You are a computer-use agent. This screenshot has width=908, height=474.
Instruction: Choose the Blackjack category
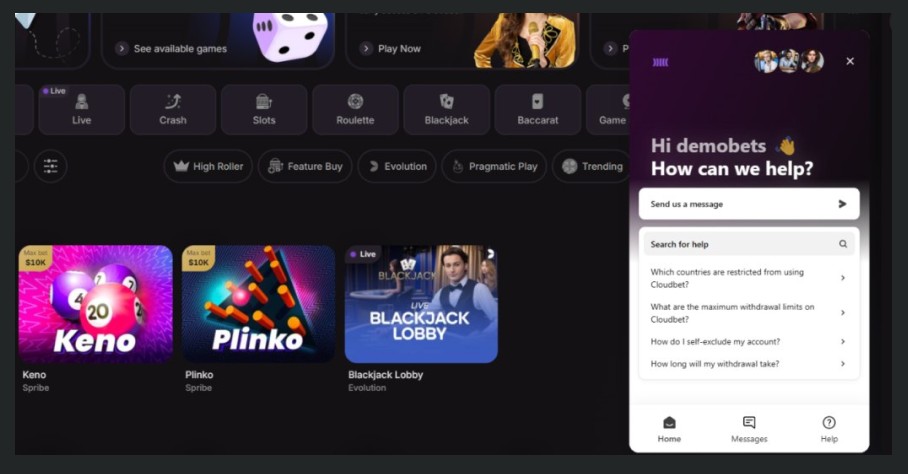[x=446, y=109]
